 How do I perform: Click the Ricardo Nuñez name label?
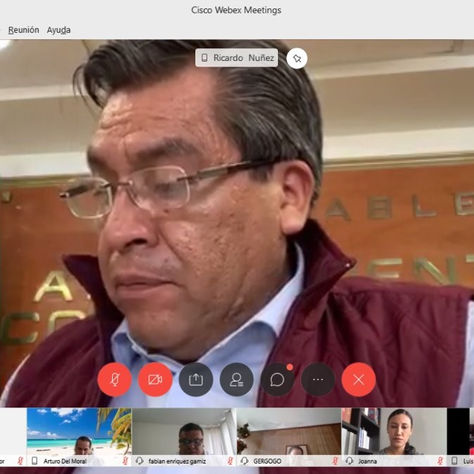point(237,58)
